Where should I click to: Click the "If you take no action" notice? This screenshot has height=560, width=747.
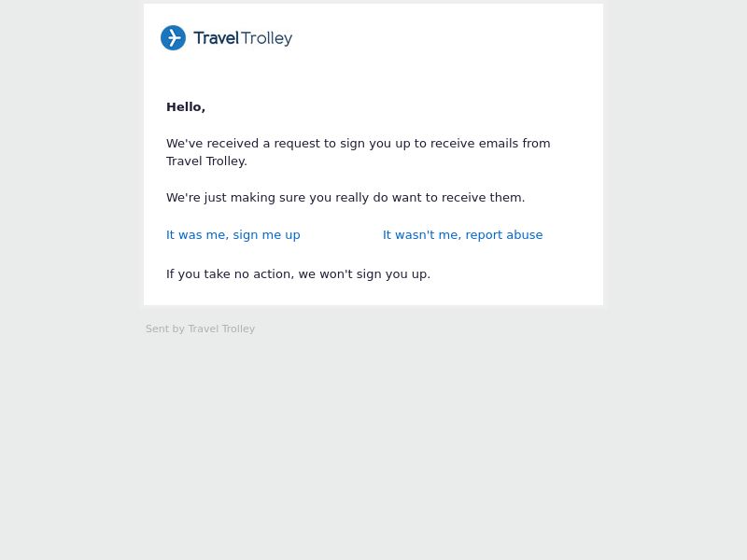(x=298, y=274)
